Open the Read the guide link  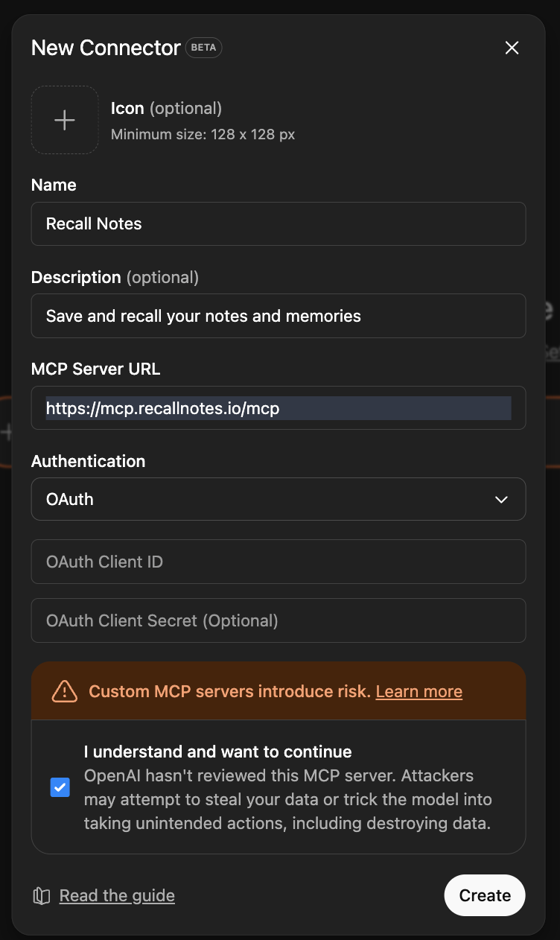[x=117, y=895]
